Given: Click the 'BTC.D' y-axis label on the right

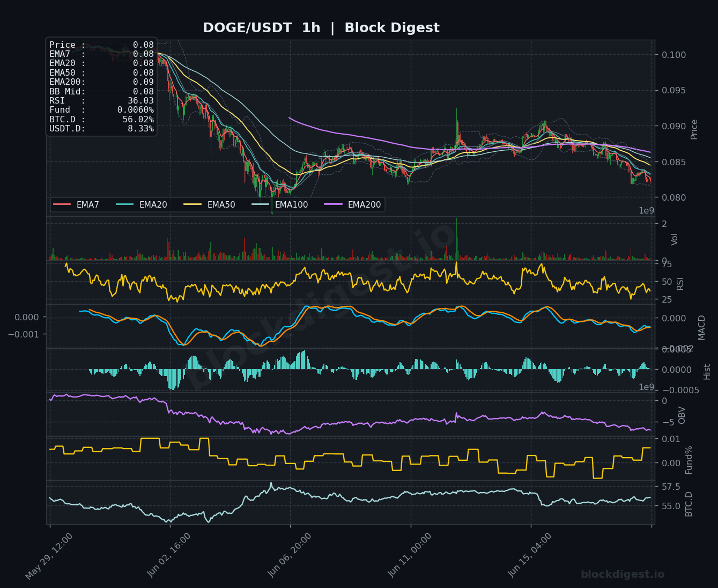Looking at the screenshot, I should pyautogui.click(x=689, y=504).
